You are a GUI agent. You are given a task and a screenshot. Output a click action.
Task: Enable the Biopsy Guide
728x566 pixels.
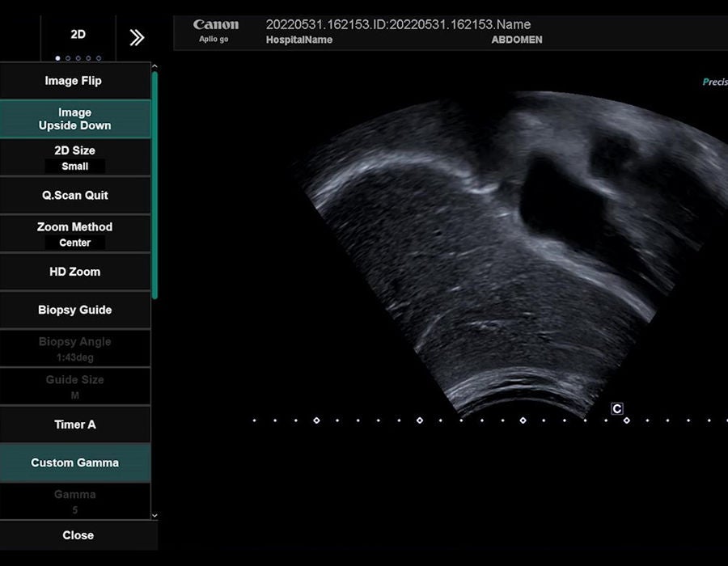(74, 310)
